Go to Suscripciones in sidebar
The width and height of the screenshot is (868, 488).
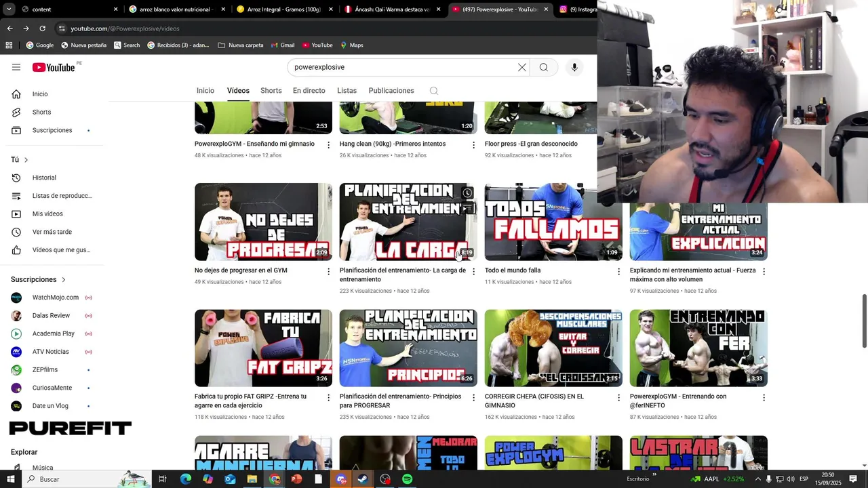[x=52, y=130]
